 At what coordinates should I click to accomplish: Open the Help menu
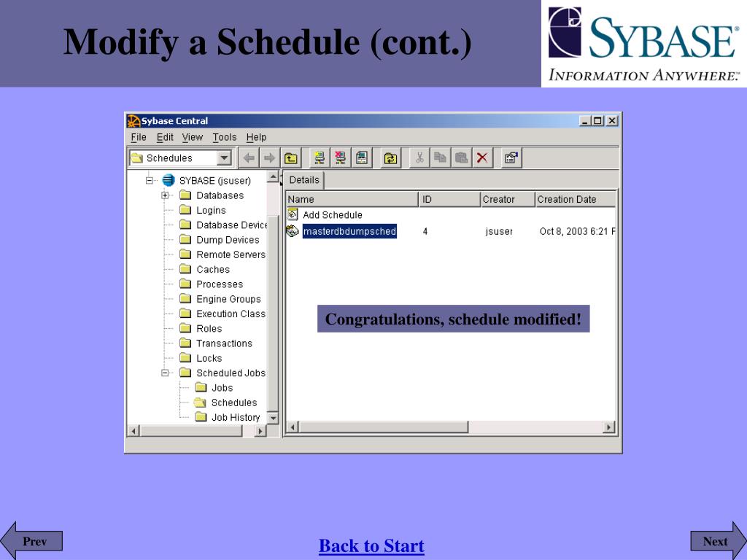point(256,137)
